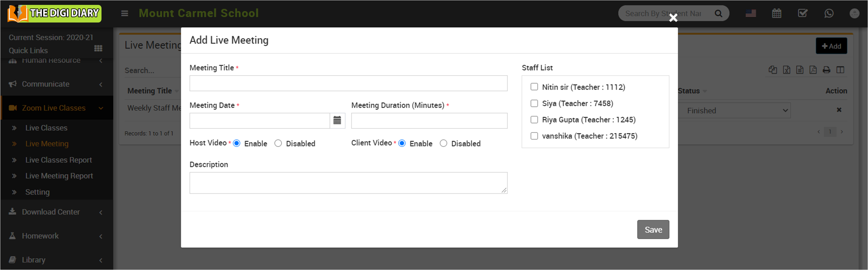The image size is (868, 270).
Task: Click the print icon in table toolbar
Action: click(x=826, y=70)
